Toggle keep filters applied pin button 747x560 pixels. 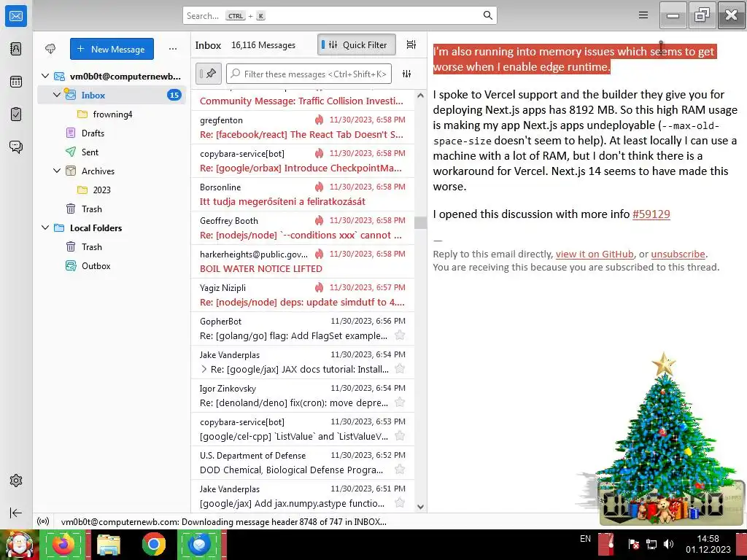coord(208,74)
